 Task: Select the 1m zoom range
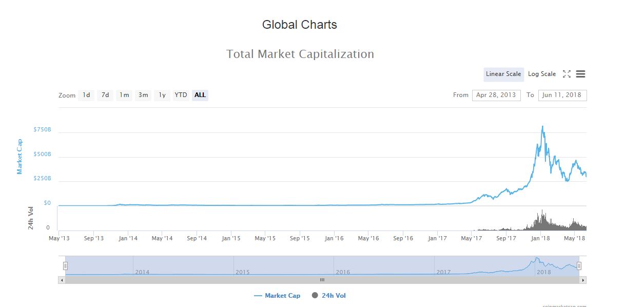coord(124,95)
